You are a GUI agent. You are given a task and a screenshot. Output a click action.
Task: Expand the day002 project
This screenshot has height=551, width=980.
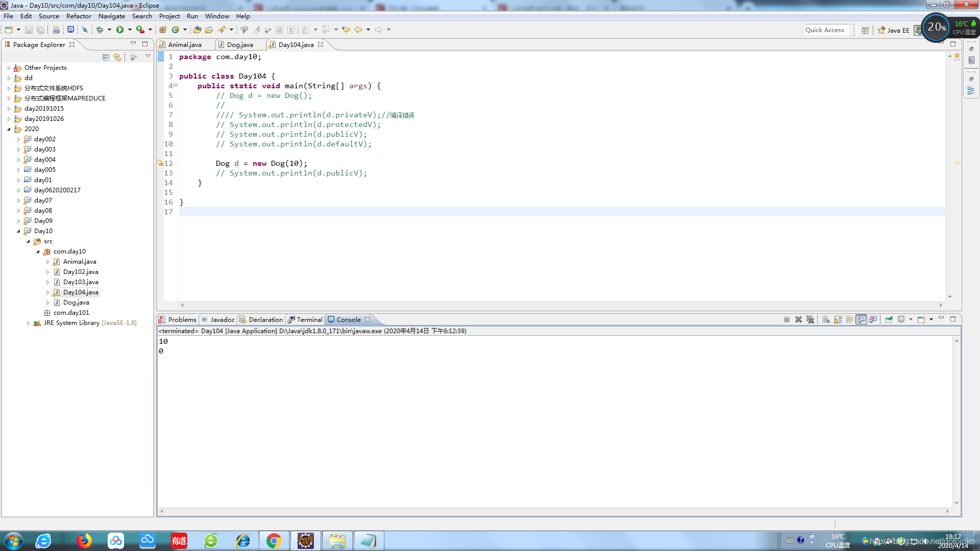pos(19,139)
